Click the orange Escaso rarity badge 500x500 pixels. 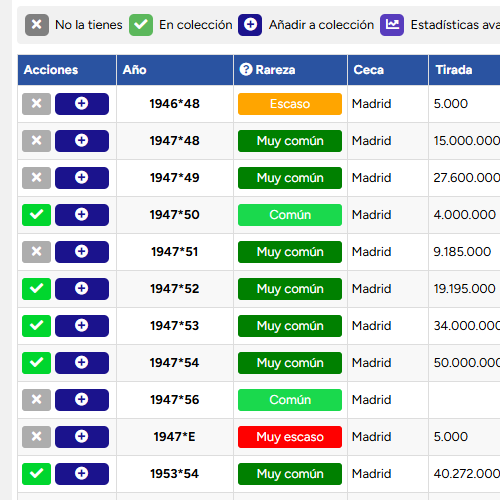pos(290,104)
